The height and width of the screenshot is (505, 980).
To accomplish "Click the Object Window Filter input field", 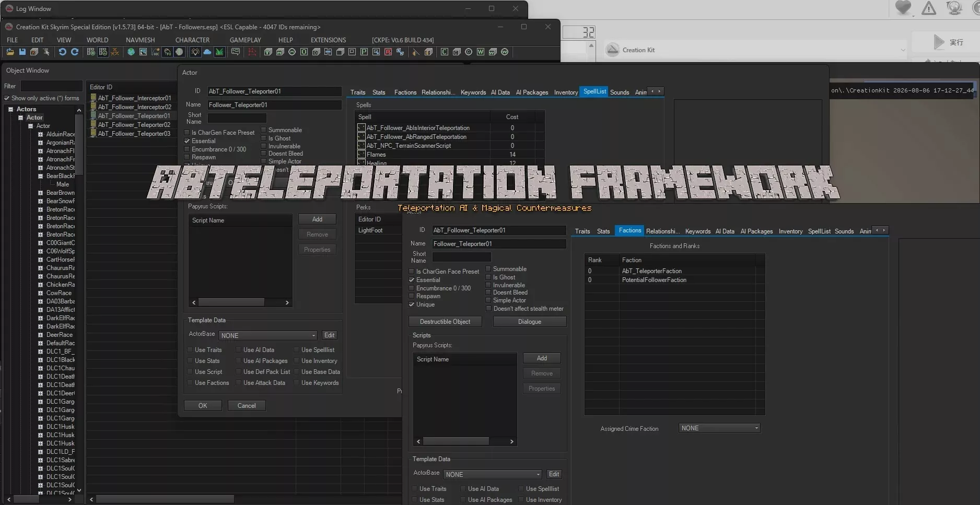I will (x=51, y=86).
